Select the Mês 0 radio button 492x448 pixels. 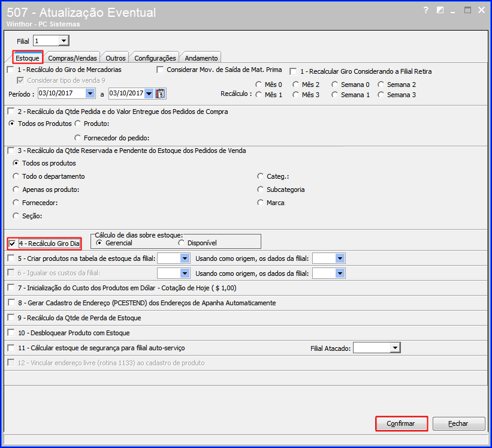point(258,85)
